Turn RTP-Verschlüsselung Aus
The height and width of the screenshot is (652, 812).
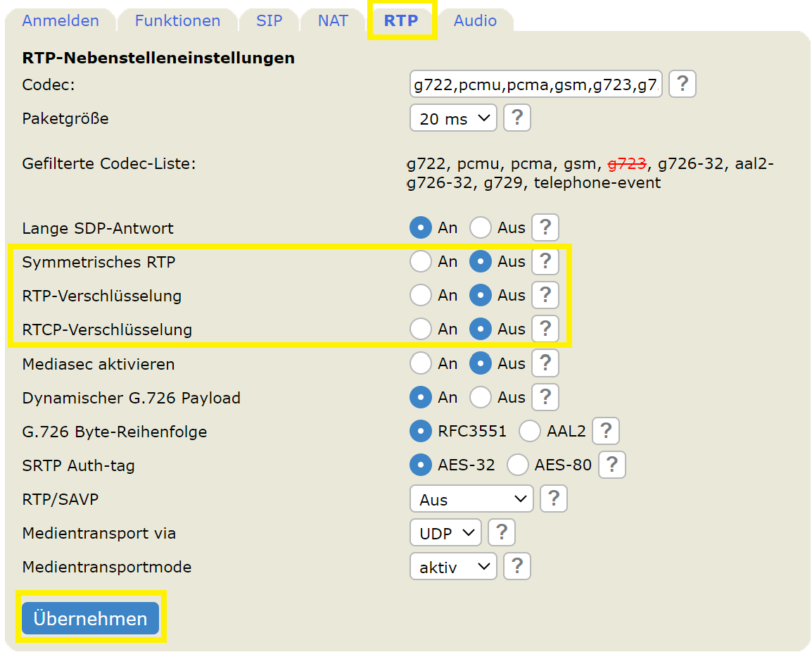point(480,295)
